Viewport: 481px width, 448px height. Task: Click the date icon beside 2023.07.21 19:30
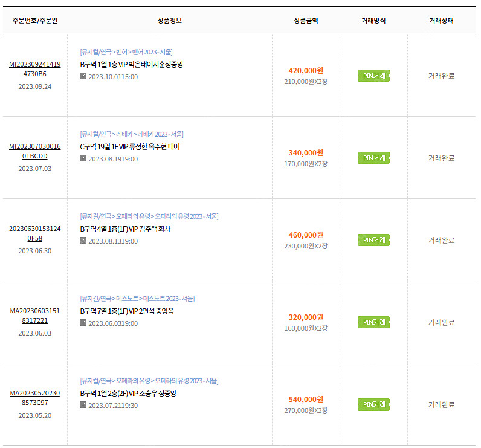[x=83, y=404]
